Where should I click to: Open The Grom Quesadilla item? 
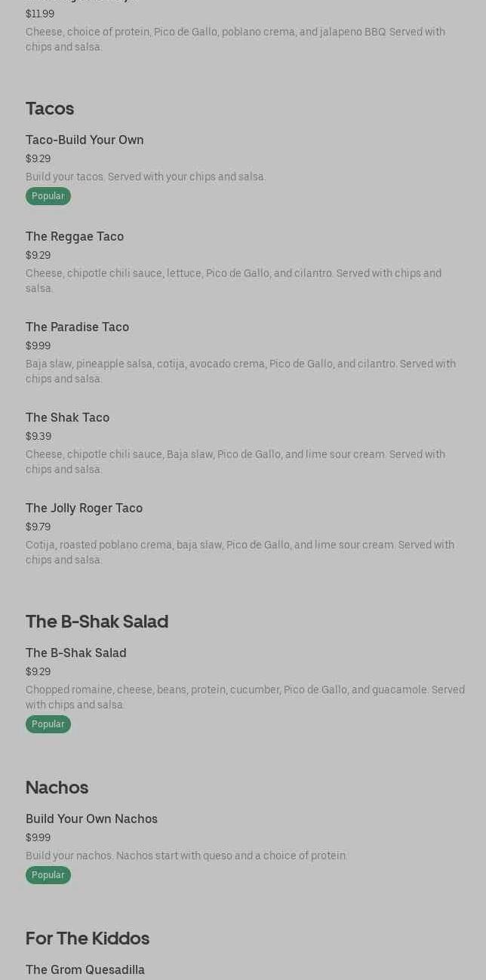pyautogui.click(x=85, y=970)
